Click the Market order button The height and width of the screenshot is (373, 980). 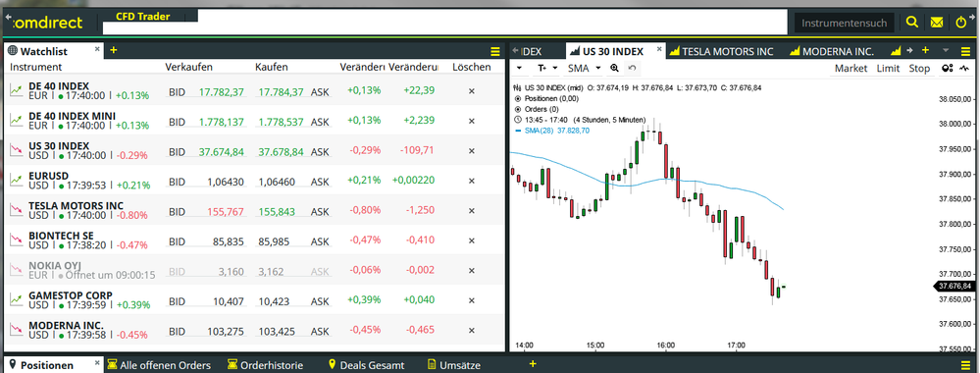pos(851,68)
